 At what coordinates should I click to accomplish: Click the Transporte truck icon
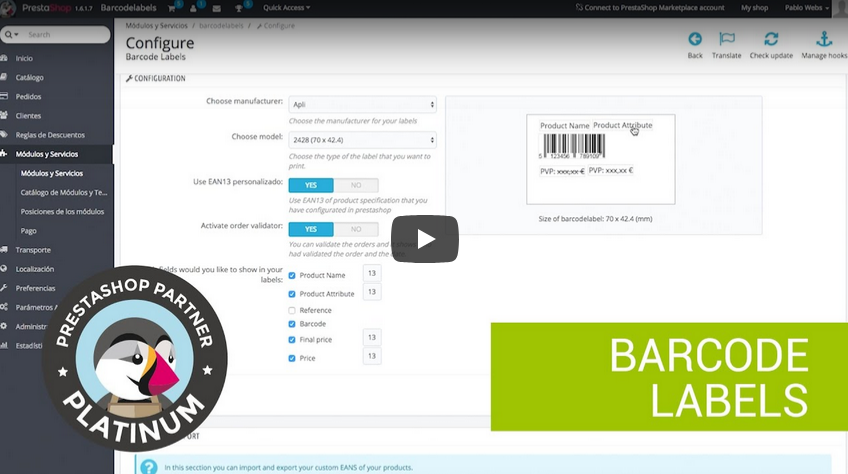pos(4,249)
